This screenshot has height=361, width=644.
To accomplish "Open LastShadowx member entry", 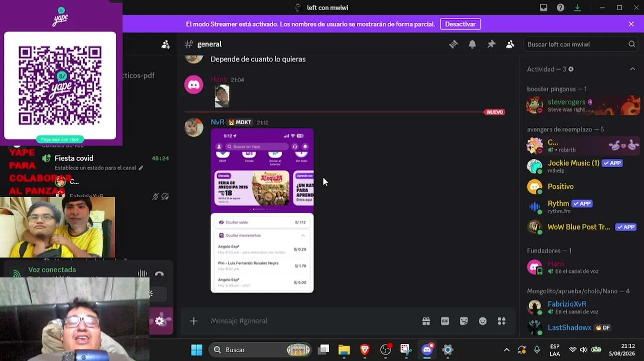I will point(583,327).
